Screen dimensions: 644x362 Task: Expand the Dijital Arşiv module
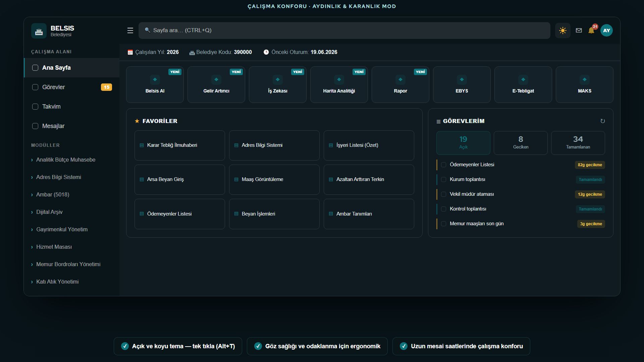click(71, 212)
